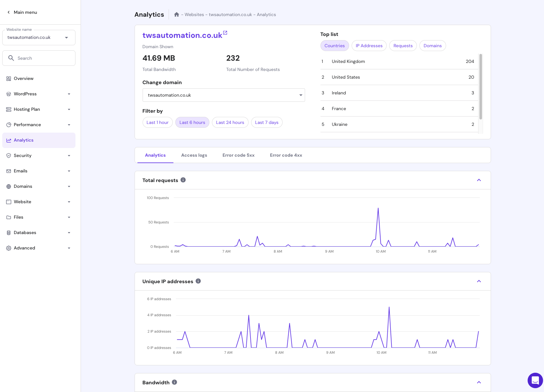Click twsautomation.co.uk in the breadcrumb

pyautogui.click(x=230, y=14)
